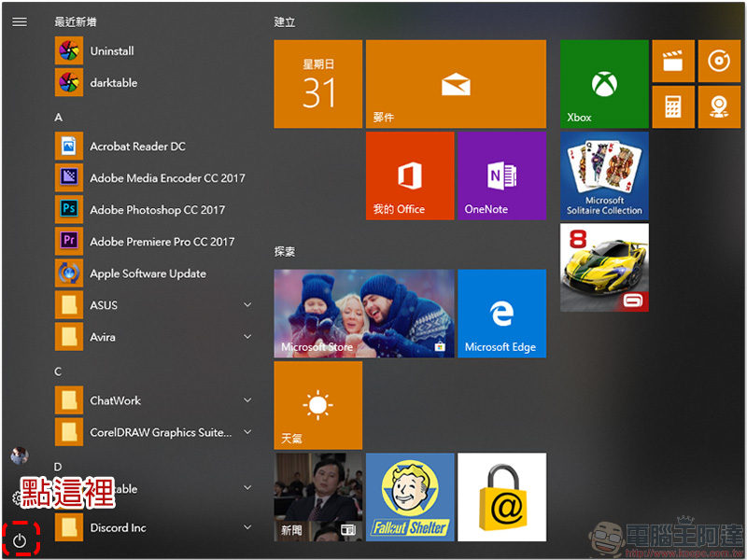Open the Maps webcam-pin tile

(719, 107)
